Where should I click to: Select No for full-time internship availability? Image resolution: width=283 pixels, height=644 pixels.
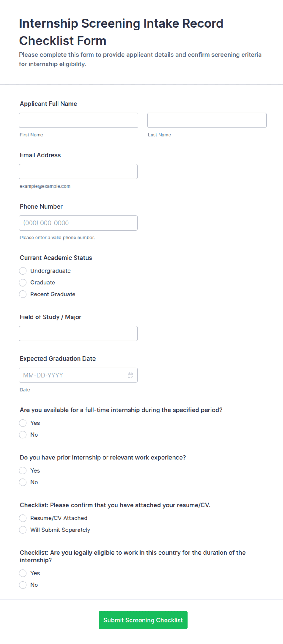coord(23,435)
